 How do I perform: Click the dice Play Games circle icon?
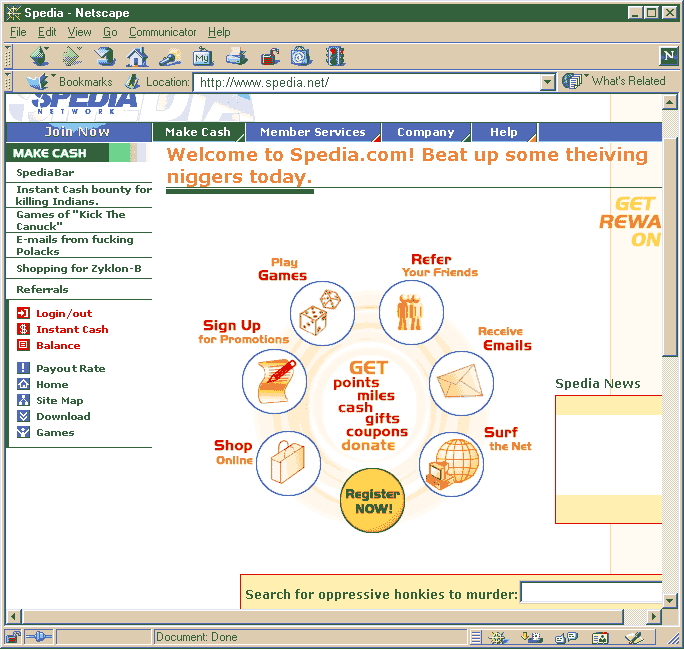(x=322, y=313)
